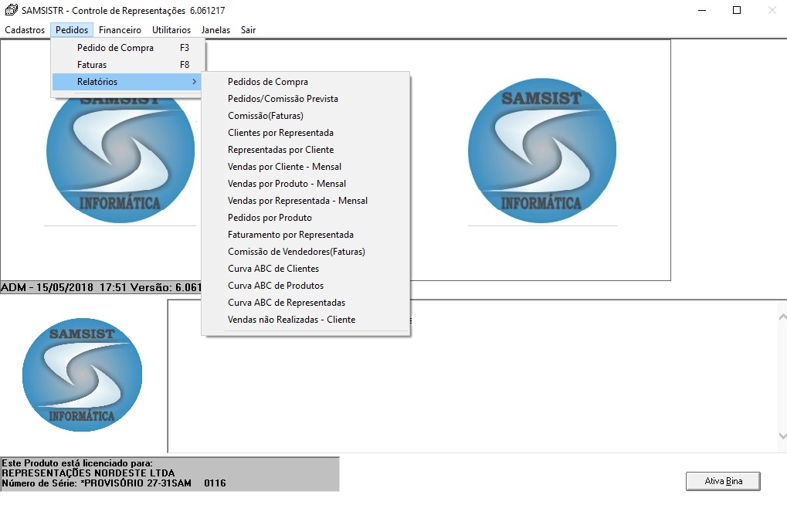Choose Pedido de Compra F3 entry
The height and width of the screenshot is (532, 787).
128,48
